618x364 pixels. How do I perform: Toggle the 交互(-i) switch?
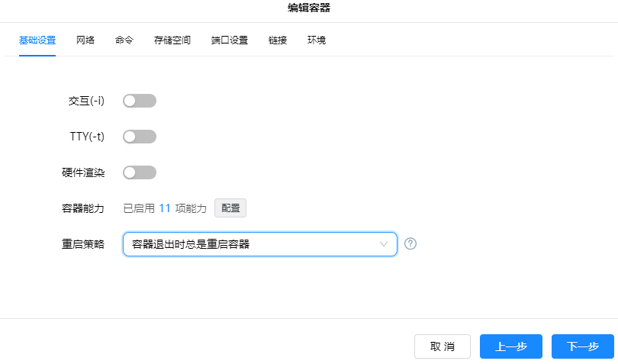[x=140, y=101]
